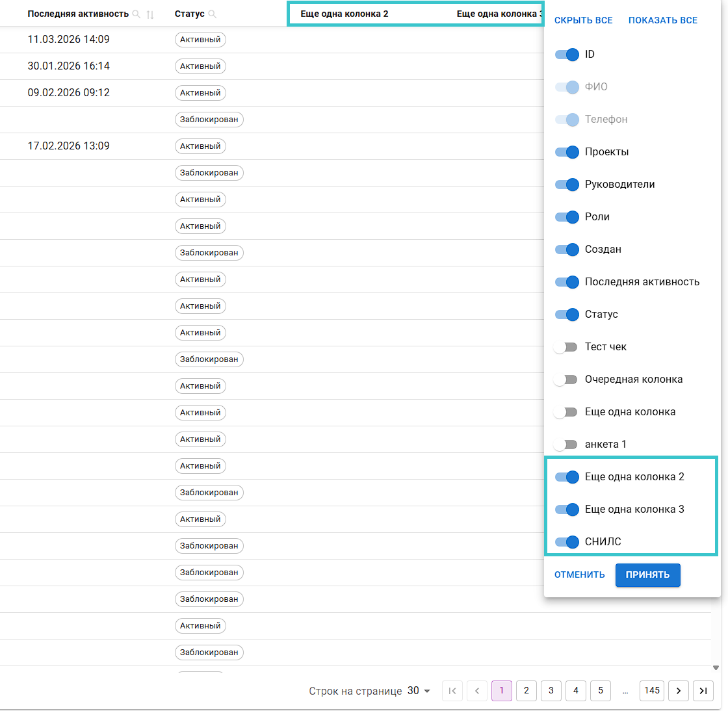Click the Статус column header
Viewport: 728px width, 711px height.
pos(189,14)
